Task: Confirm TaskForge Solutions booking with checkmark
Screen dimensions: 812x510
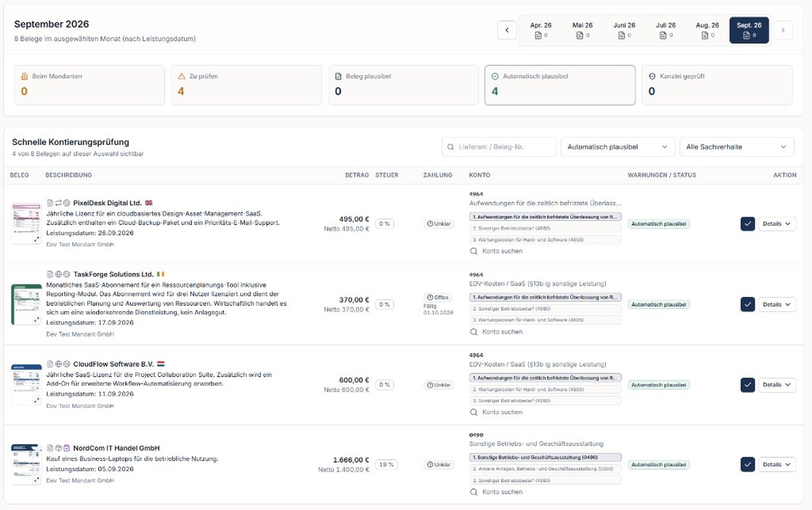Action: (x=748, y=304)
